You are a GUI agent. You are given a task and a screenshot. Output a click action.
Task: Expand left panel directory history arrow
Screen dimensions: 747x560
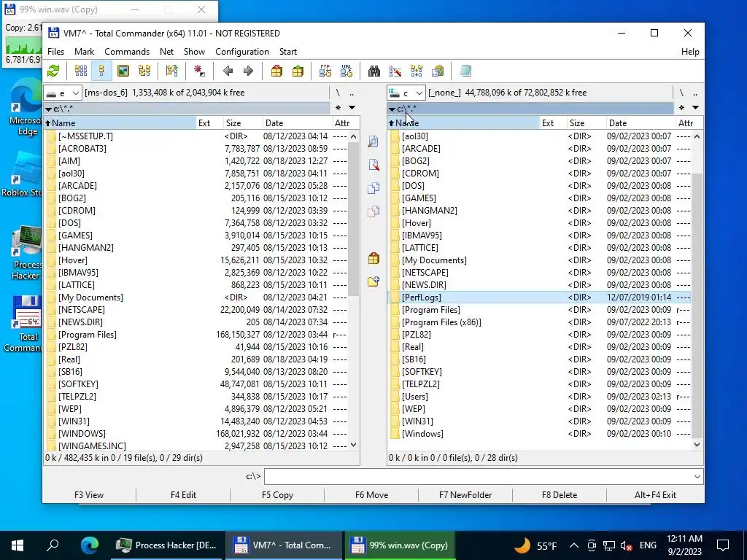pos(352,108)
